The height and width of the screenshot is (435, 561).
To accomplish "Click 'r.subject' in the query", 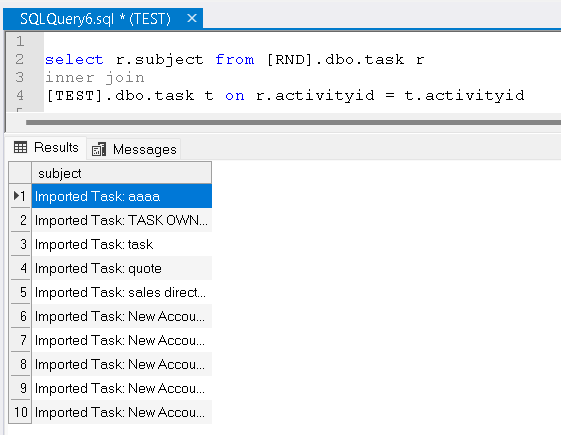I will [160, 60].
